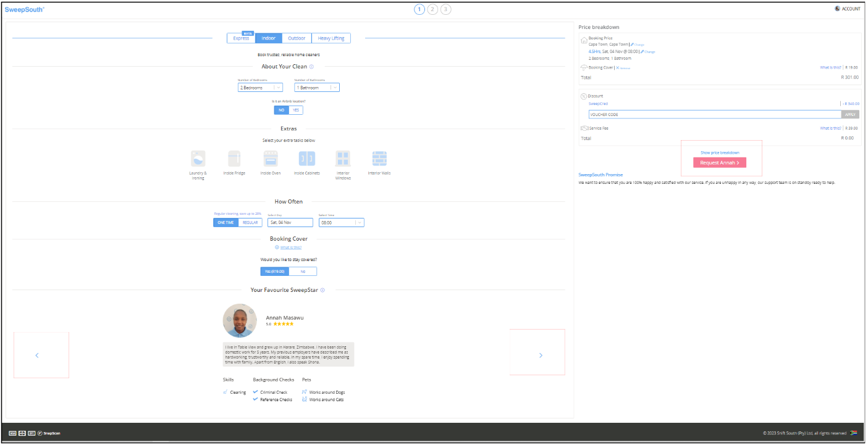Set Airbnb location toggle to NO
Screen dimensions: 868x445
[282, 110]
